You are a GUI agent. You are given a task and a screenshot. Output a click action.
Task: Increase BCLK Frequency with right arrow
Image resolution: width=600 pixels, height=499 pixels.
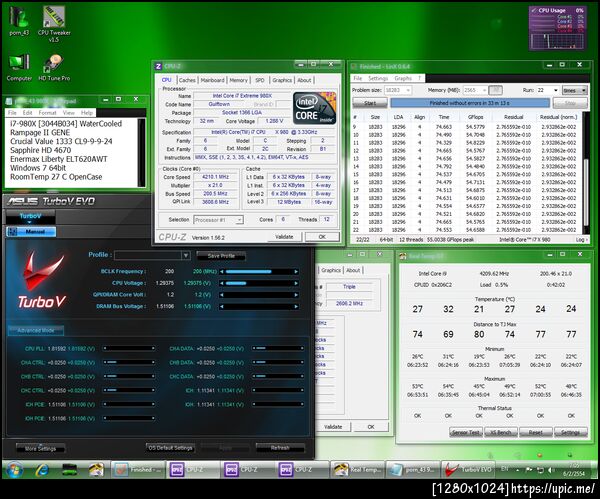[296, 272]
